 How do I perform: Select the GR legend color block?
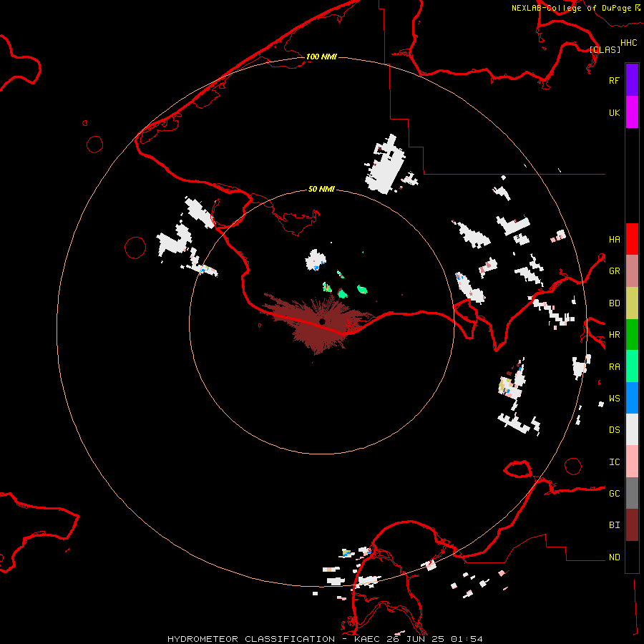pyautogui.click(x=632, y=271)
